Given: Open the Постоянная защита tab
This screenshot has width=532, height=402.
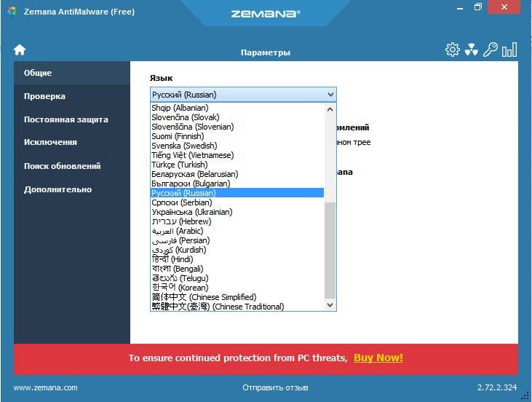Looking at the screenshot, I should tap(72, 119).
